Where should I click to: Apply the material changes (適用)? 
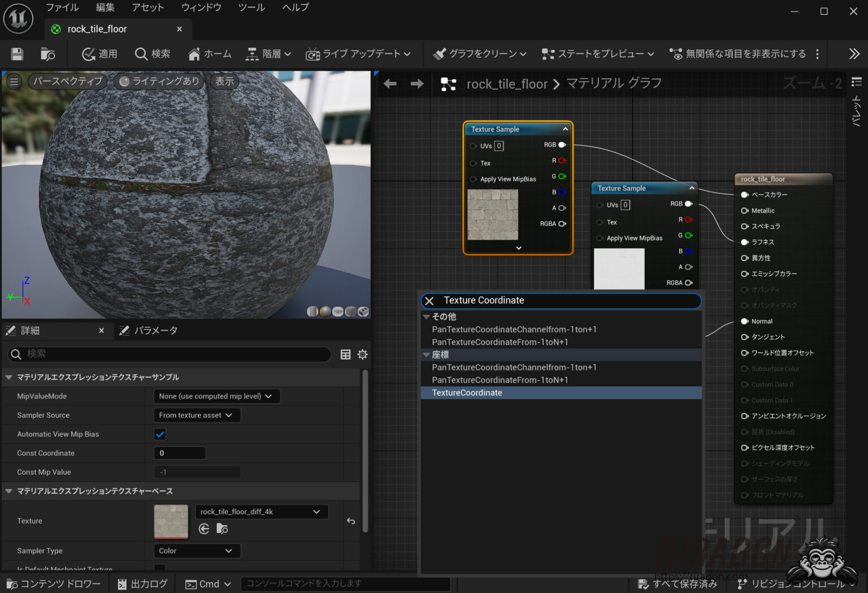[99, 54]
